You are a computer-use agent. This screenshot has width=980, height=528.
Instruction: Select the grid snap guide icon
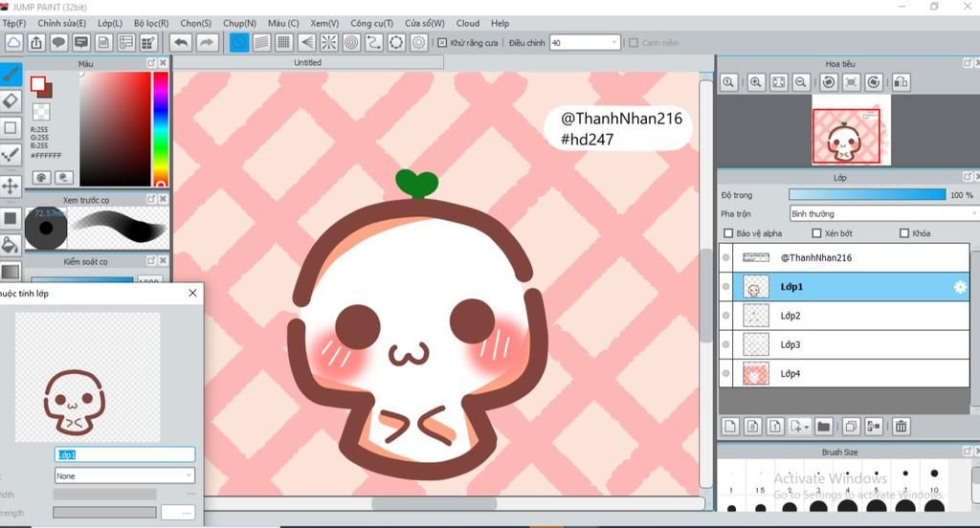[283, 42]
